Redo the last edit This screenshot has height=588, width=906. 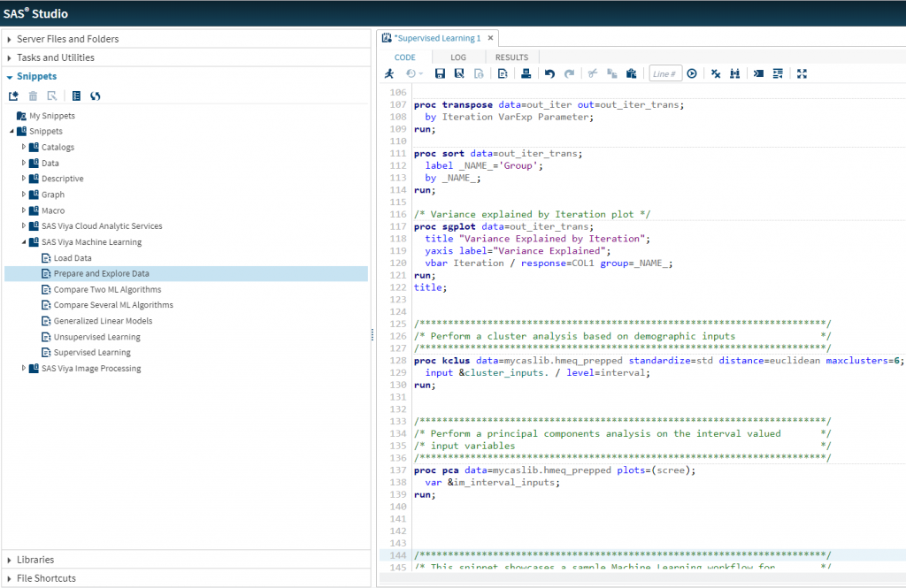pos(569,73)
